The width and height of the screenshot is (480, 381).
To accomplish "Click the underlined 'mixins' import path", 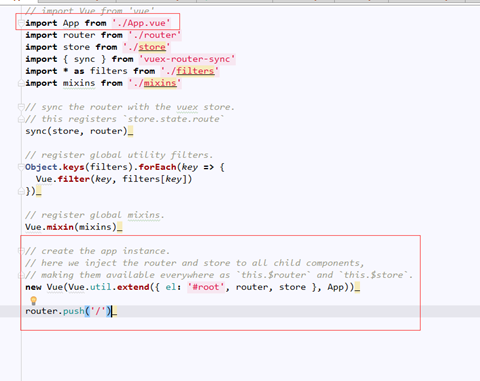I will click(160, 83).
